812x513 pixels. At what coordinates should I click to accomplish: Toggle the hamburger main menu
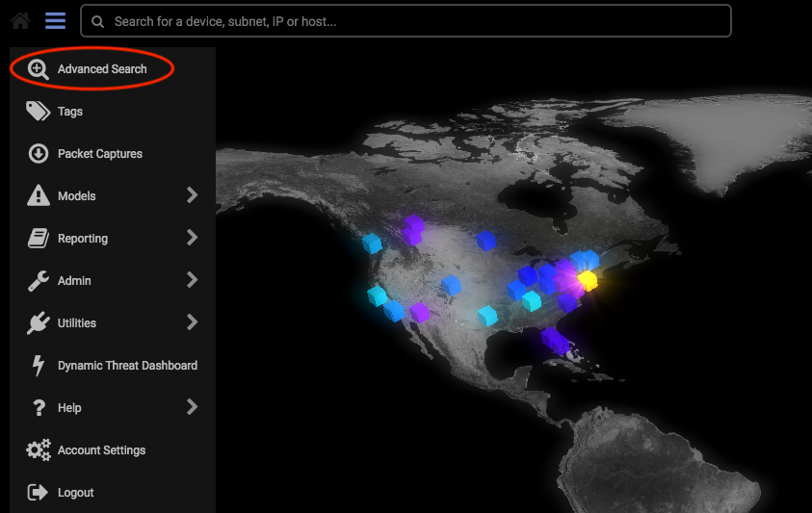56,21
